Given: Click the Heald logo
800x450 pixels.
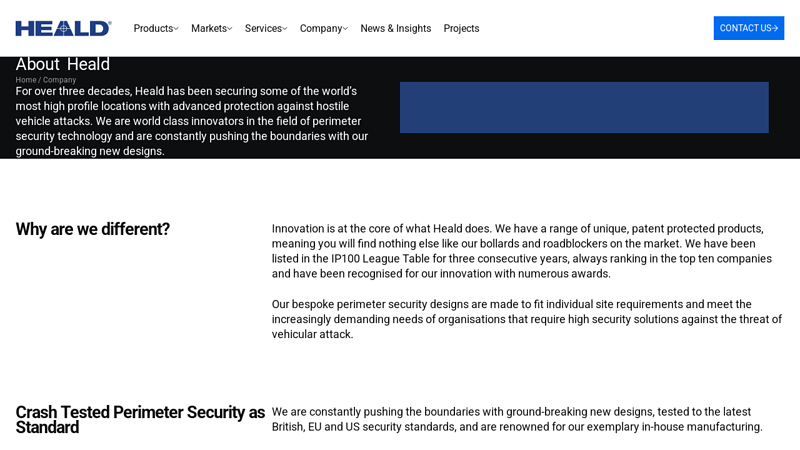Looking at the screenshot, I should point(63,28).
